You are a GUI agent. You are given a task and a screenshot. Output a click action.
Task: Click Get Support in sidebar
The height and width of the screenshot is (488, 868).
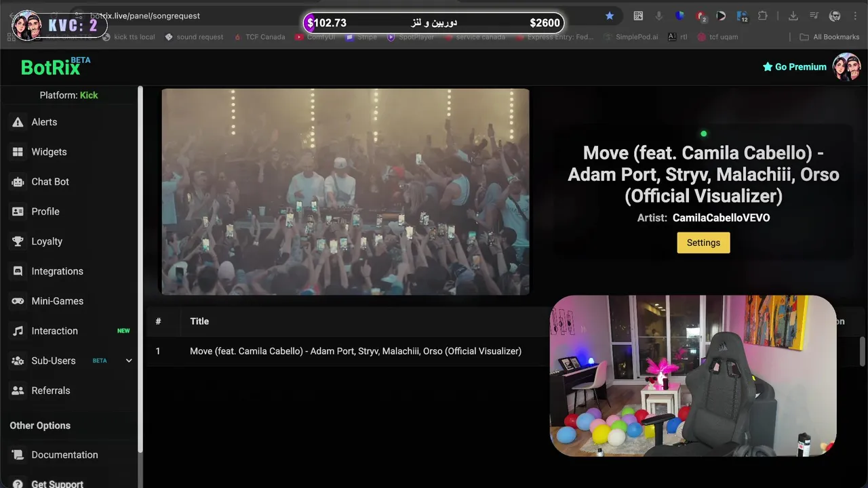pyautogui.click(x=57, y=484)
